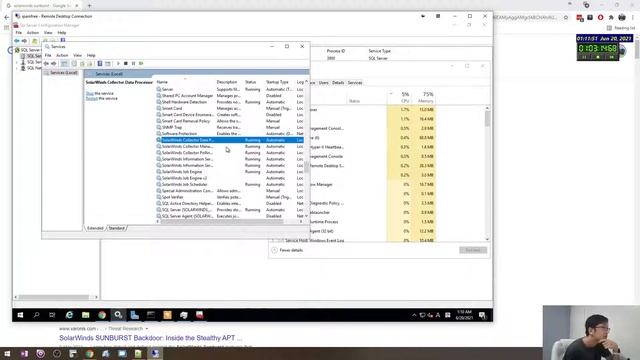Click Start Service play icon
Image resolution: width=640 pixels, height=360 pixels.
click(118, 64)
